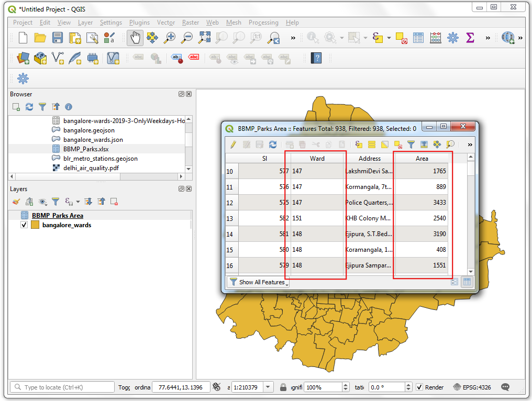Image resolution: width=532 pixels, height=401 pixels.
Task: Toggle editing mode in the attribute table
Action: click(x=232, y=144)
